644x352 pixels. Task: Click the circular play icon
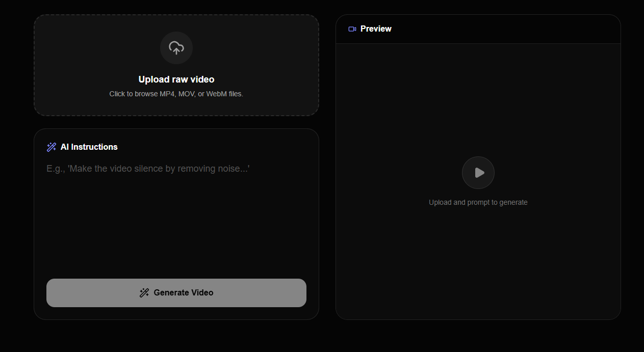click(x=478, y=173)
